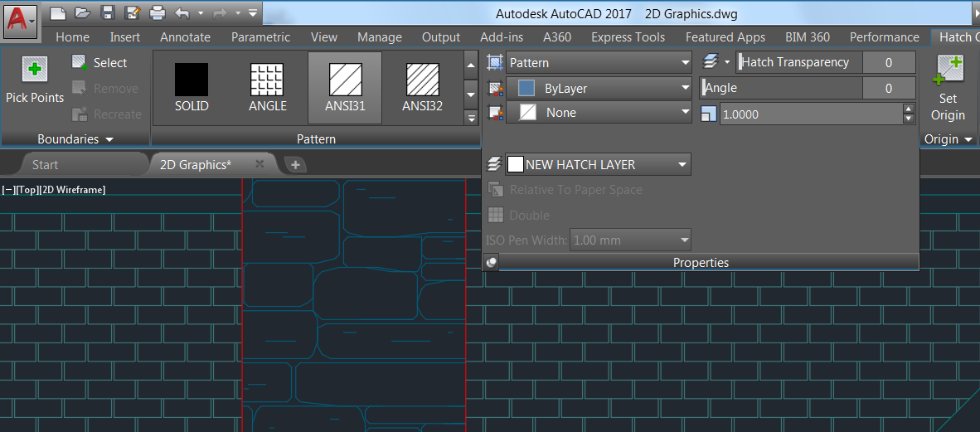Viewport: 980px width, 432px height.
Task: Switch to the Parametric ribbon tab
Action: tap(260, 36)
